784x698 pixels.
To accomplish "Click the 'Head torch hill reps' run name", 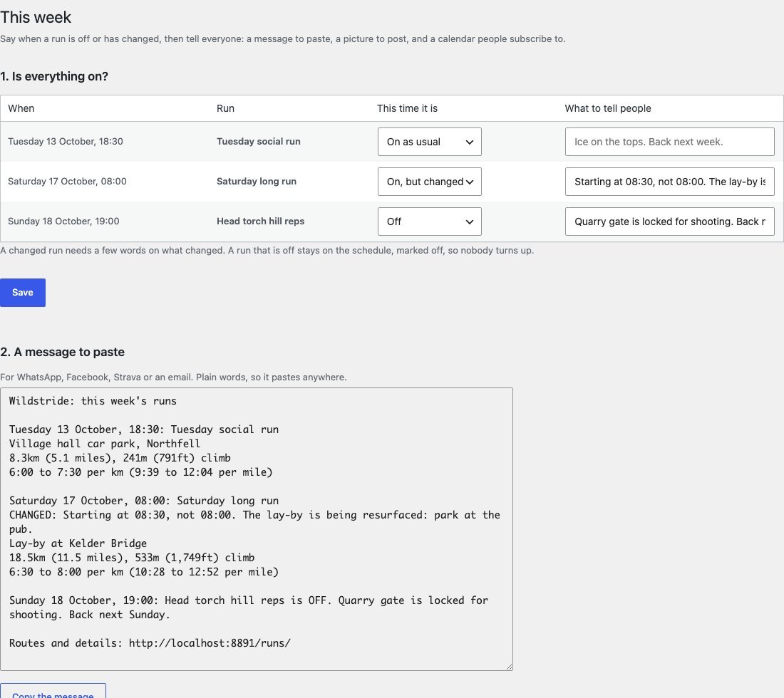I will [x=260, y=222].
